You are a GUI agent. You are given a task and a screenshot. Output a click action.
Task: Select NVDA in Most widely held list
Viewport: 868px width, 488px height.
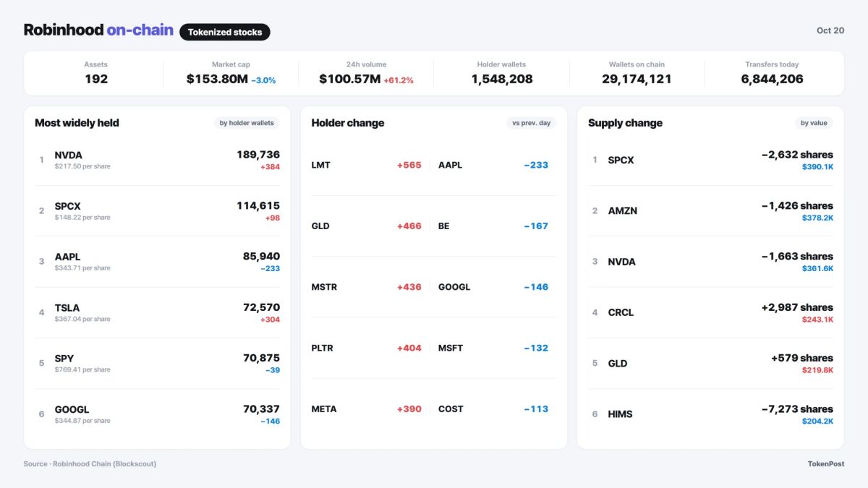click(x=69, y=155)
